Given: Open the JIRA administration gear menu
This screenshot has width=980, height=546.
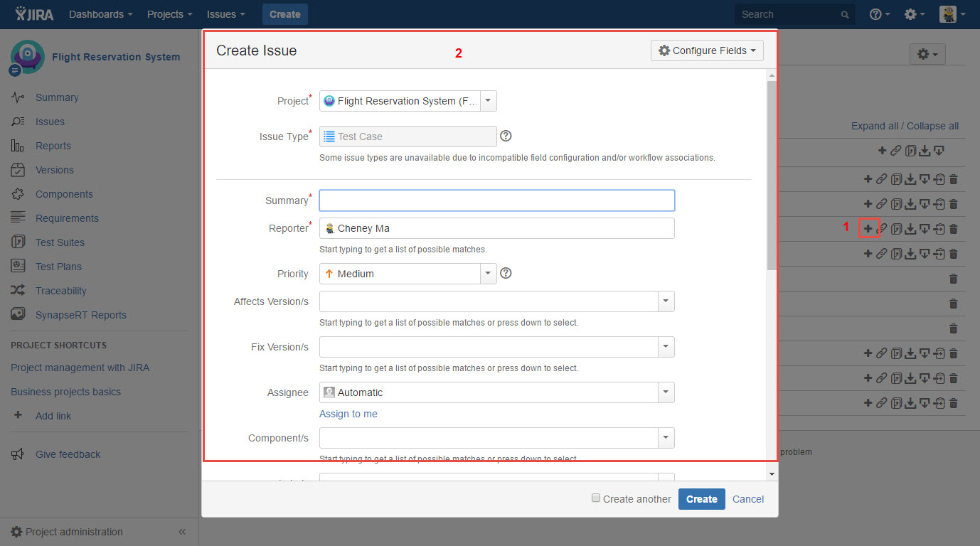Looking at the screenshot, I should pos(914,14).
